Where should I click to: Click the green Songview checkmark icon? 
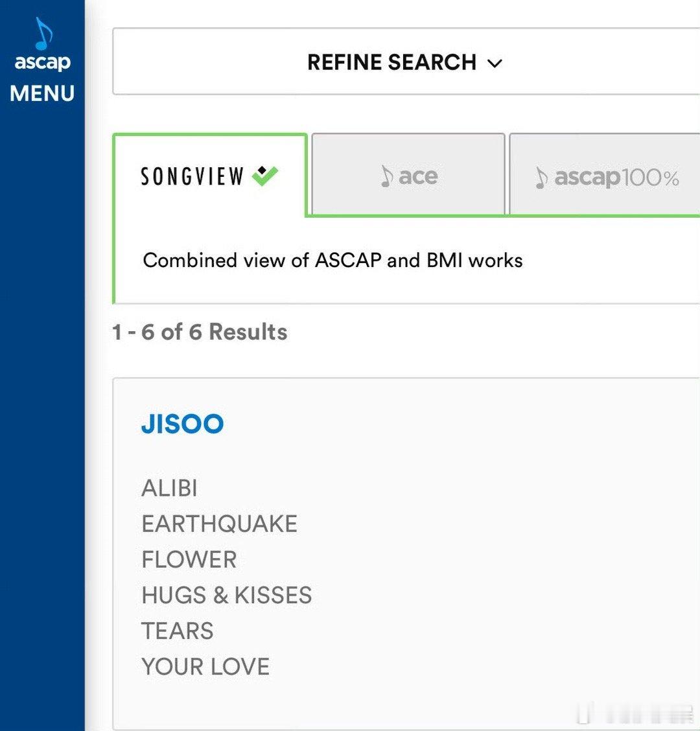click(264, 175)
